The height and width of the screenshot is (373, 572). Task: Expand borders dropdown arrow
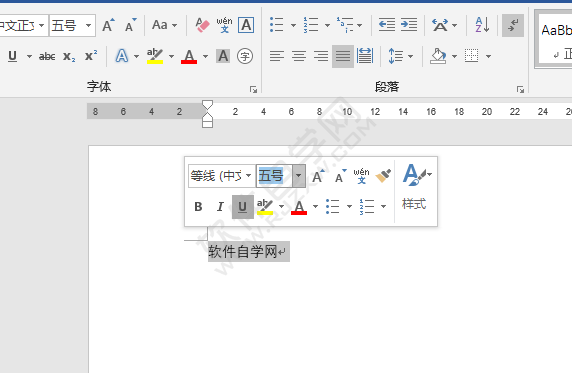[488, 57]
